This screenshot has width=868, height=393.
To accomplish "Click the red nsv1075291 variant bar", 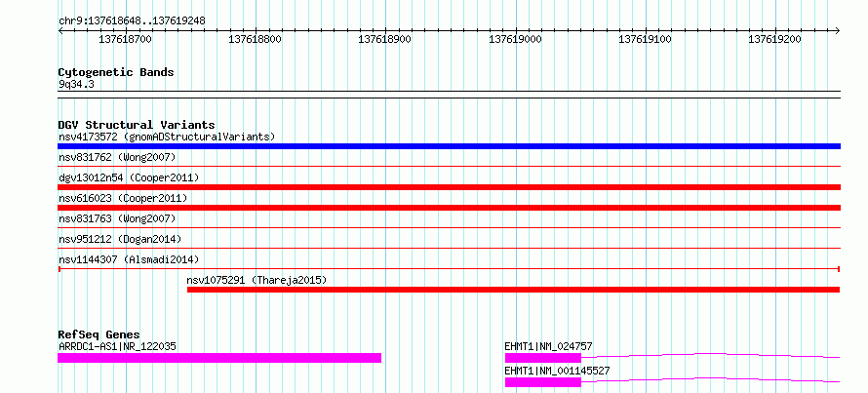I will [513, 290].
